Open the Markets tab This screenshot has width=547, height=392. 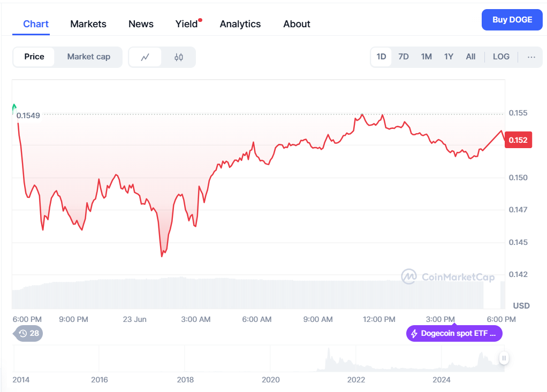[x=88, y=24]
